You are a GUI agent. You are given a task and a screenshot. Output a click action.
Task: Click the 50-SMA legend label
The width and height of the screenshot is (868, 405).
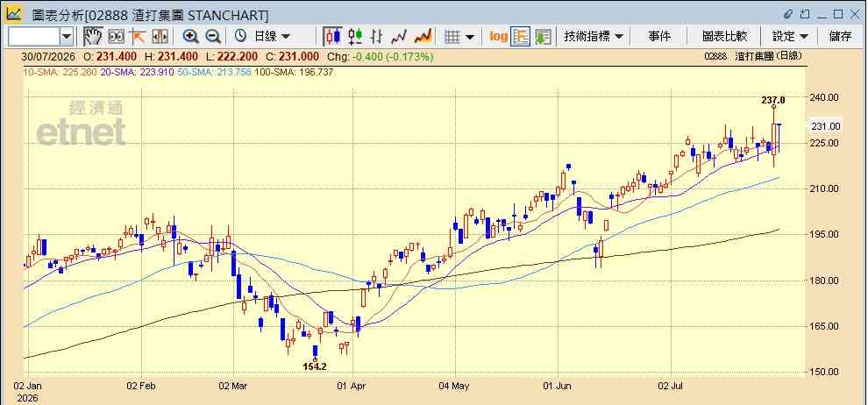(214, 72)
